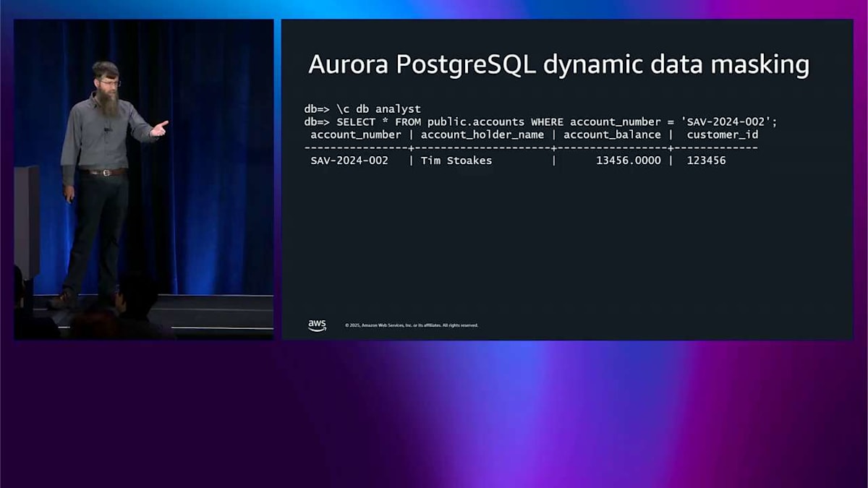The image size is (868, 488).
Task: Click the '13456.0000' balance value
Action: point(629,160)
